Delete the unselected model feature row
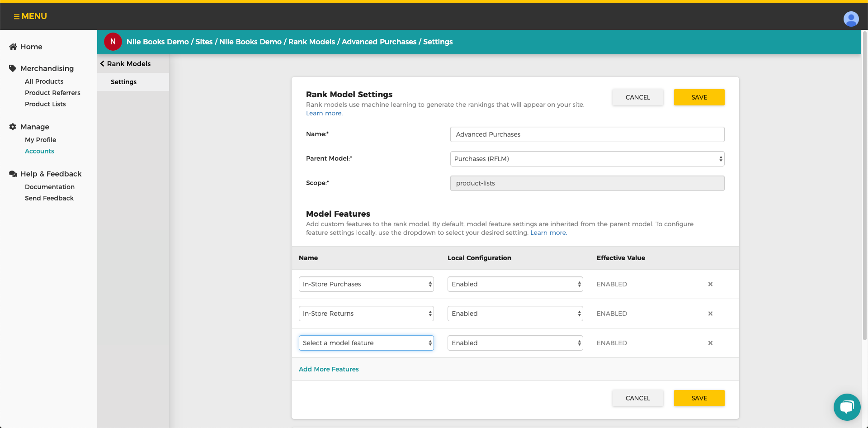Screen dimensions: 868x428 tap(710, 343)
